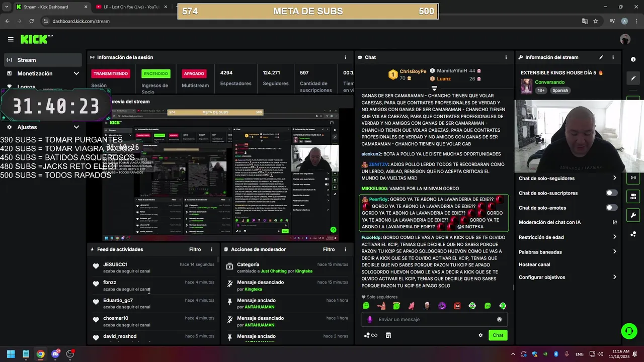This screenshot has width=644, height=362.
Task: Click the camera panel icon in sidebar
Action: (x=633, y=196)
